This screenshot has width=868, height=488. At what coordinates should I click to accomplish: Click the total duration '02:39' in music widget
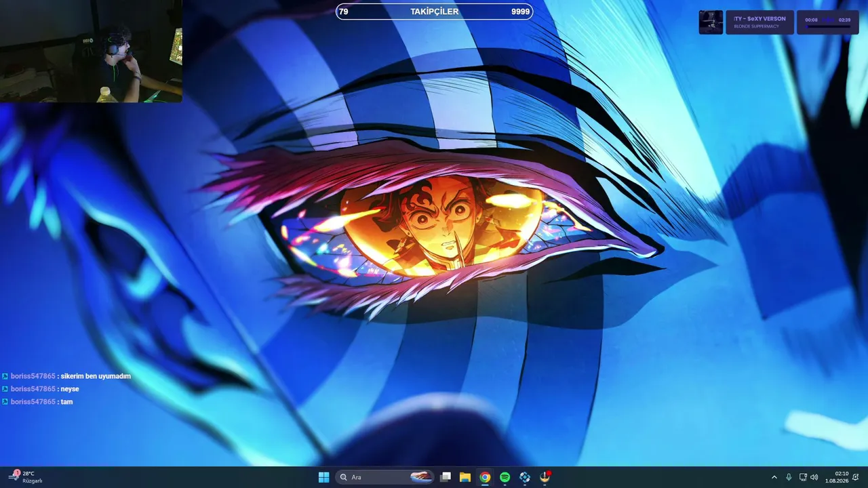844,20
